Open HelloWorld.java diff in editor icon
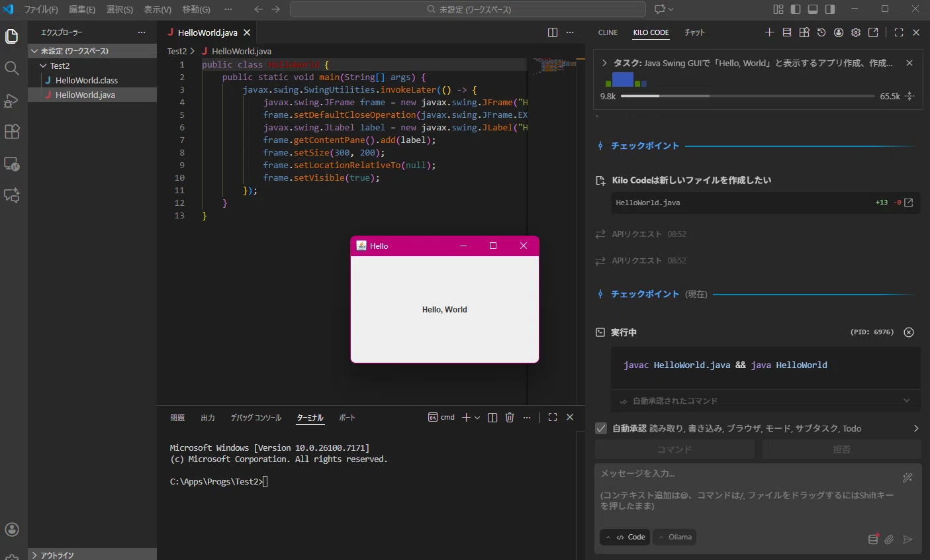 [x=909, y=203]
